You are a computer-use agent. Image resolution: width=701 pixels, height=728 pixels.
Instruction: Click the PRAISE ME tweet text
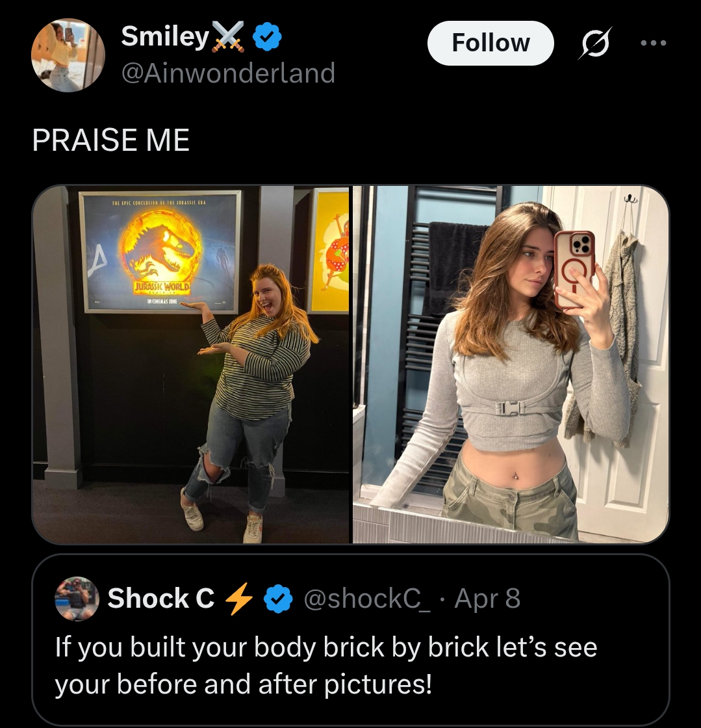[111, 140]
